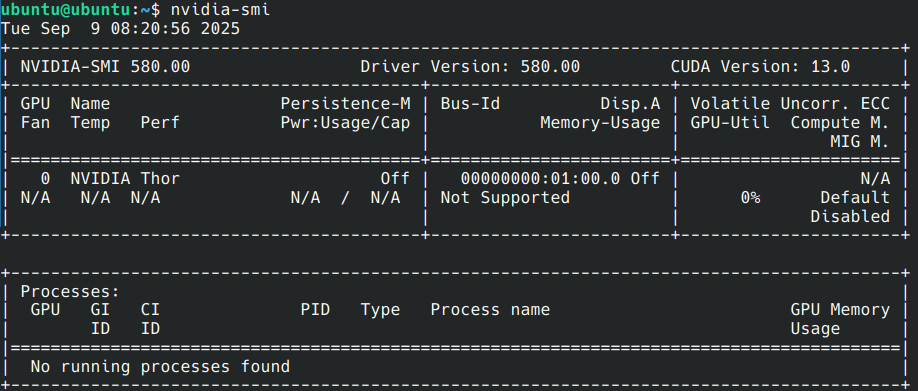Click the Processes: section label
The image size is (918, 391).
pyautogui.click(x=70, y=291)
